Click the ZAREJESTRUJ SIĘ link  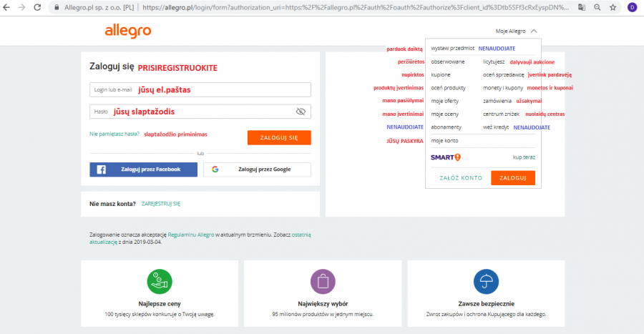click(x=160, y=204)
